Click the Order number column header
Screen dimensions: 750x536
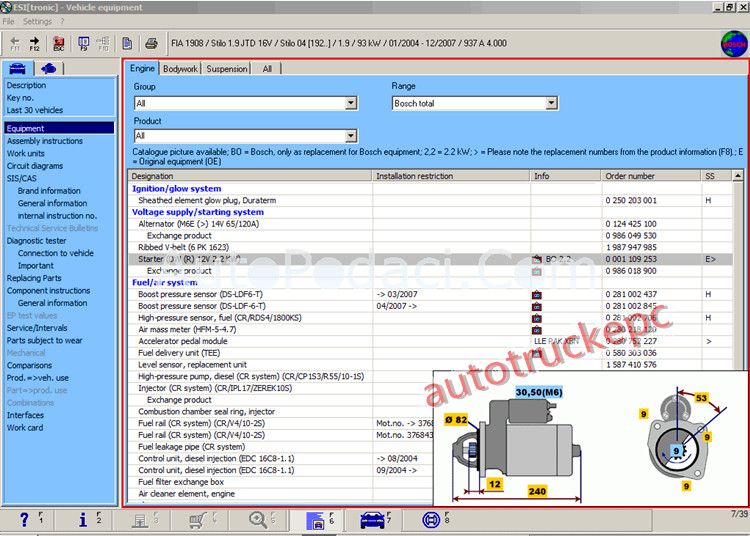[x=651, y=176]
